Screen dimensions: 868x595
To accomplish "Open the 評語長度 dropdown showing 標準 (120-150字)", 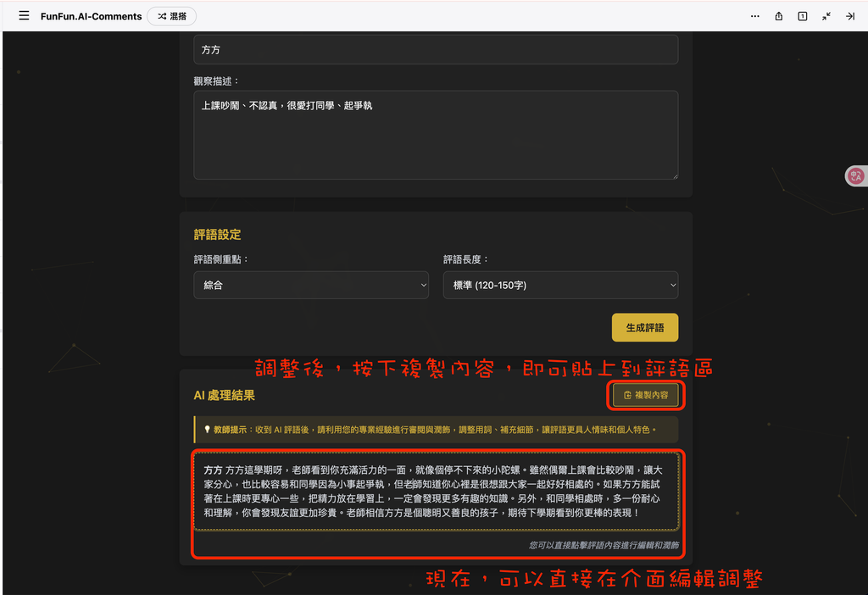I will pos(560,285).
